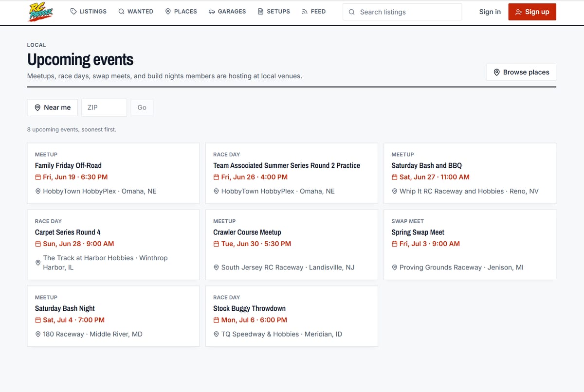Click location pin beside 180 Raceway
Screen dimensions: 584x392
tap(38, 335)
